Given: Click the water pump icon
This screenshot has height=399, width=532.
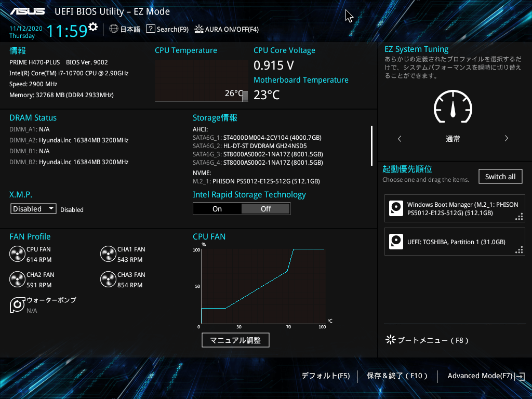Looking at the screenshot, I should click(x=17, y=304).
